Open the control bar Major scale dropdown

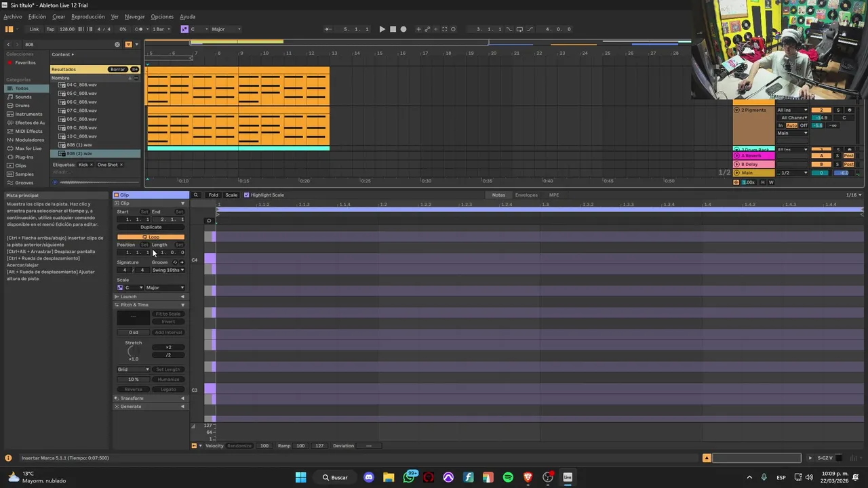[226, 29]
